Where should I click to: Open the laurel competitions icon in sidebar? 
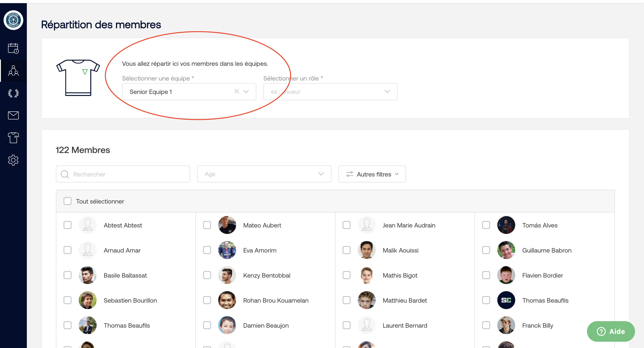pyautogui.click(x=13, y=93)
